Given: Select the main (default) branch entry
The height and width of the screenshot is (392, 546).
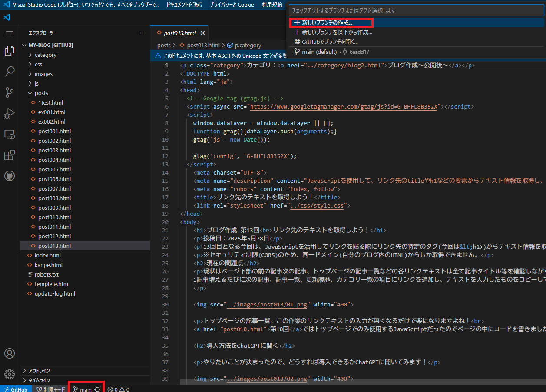Looking at the screenshot, I should tap(417, 52).
